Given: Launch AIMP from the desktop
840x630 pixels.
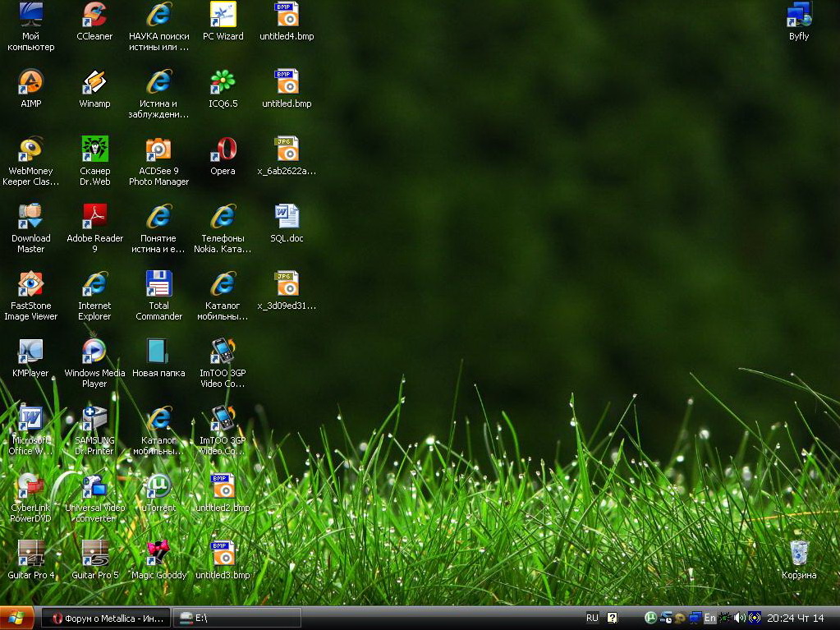Looking at the screenshot, I should click(30, 82).
